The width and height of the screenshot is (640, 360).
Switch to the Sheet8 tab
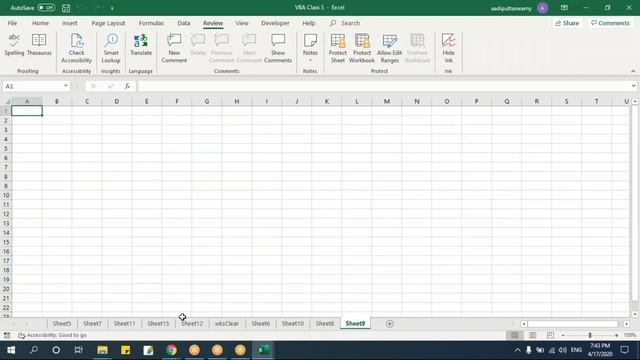click(324, 323)
